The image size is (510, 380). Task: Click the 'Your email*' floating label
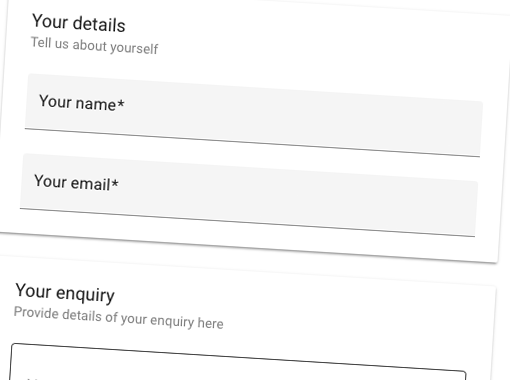click(x=76, y=182)
